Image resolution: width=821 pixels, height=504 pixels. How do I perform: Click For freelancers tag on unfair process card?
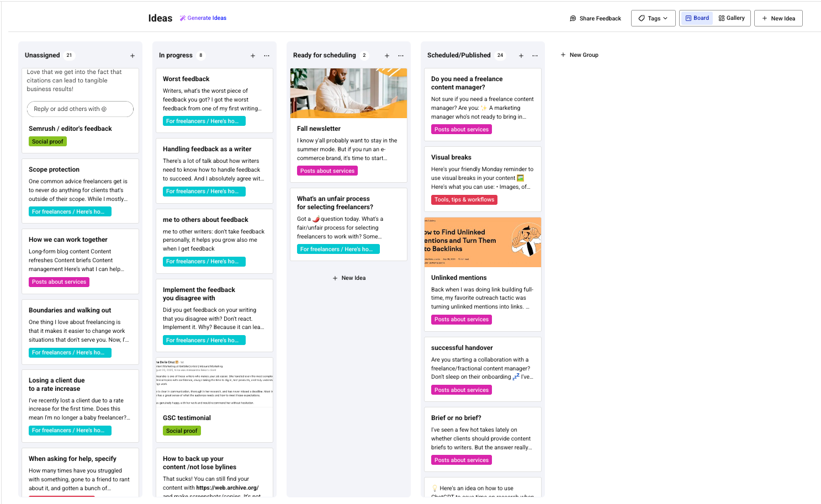[338, 250]
